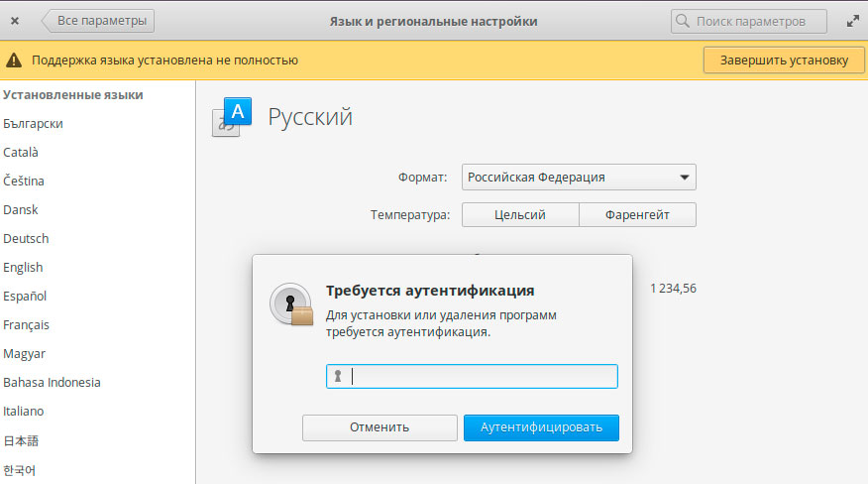Click the keyhole lock icon in the dialog
Image resolution: width=868 pixels, height=484 pixels.
291,304
